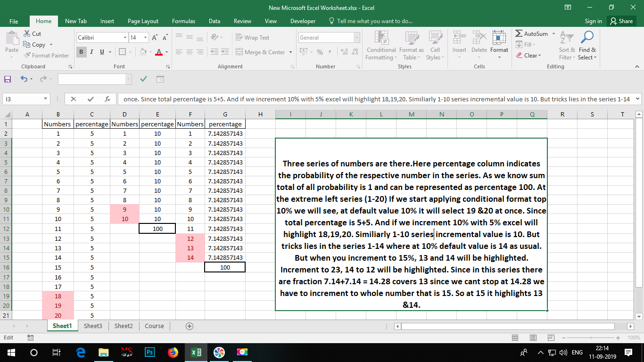This screenshot has height=362, width=644.
Task: Open Cell Styles gallery
Action: pyautogui.click(x=434, y=45)
